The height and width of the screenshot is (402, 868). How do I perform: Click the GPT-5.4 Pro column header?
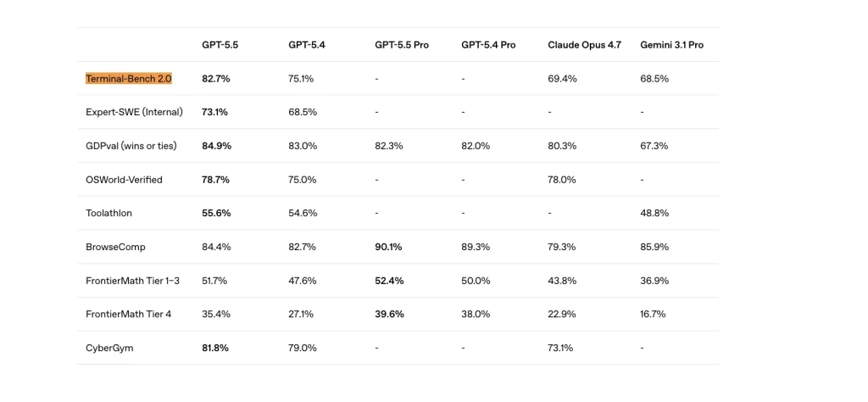(x=488, y=45)
